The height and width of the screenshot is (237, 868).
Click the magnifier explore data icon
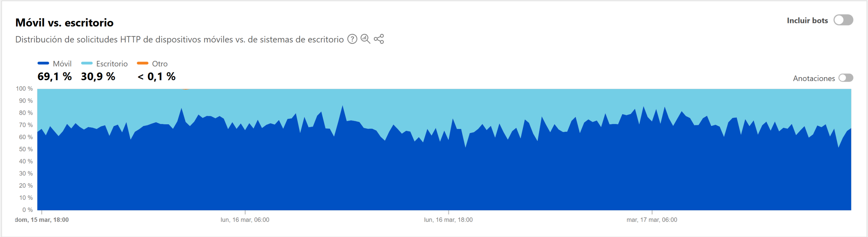coord(365,39)
